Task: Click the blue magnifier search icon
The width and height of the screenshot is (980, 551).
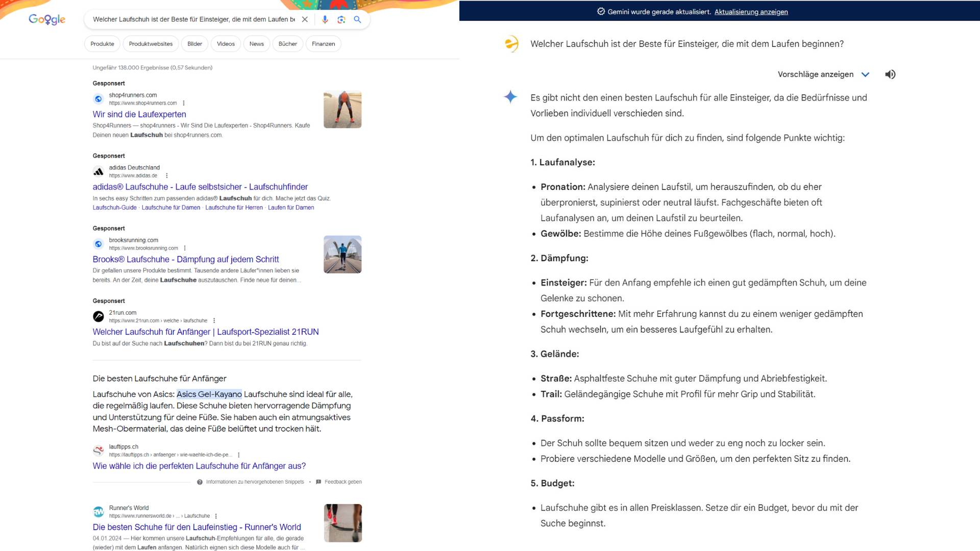Action: tap(357, 19)
